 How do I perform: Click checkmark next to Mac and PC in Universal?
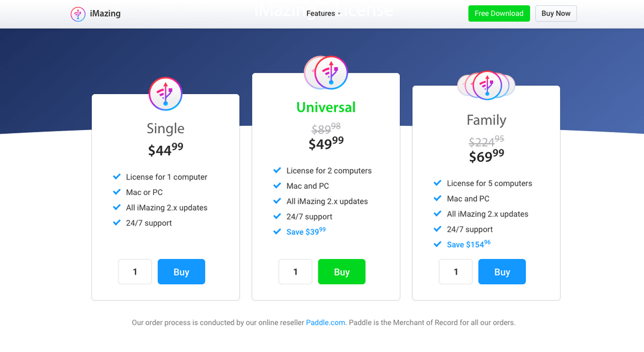tap(277, 185)
